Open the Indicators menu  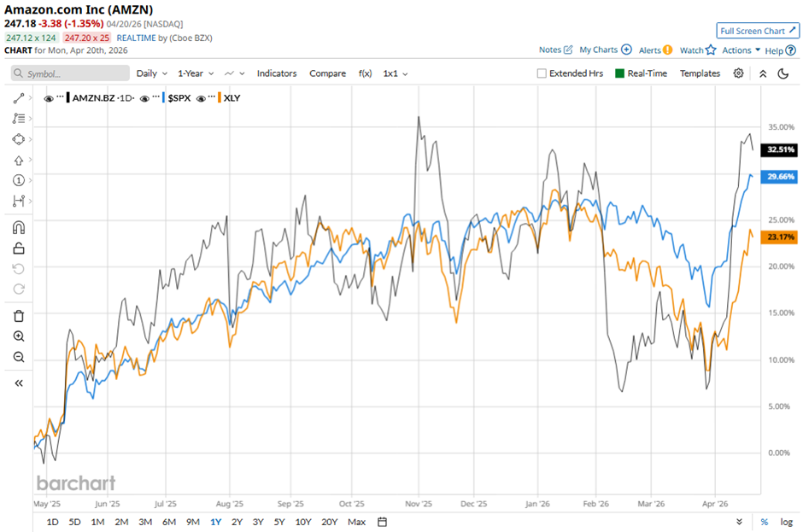[277, 73]
